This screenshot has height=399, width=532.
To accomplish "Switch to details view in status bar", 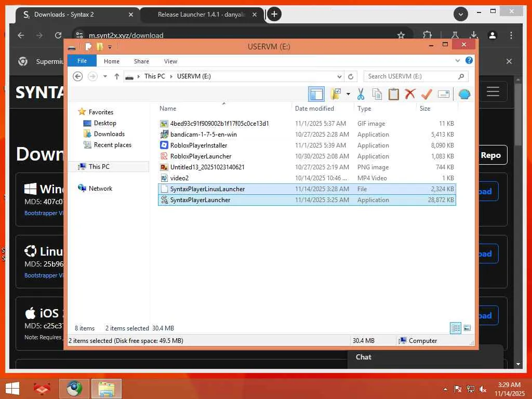I will tap(455, 328).
